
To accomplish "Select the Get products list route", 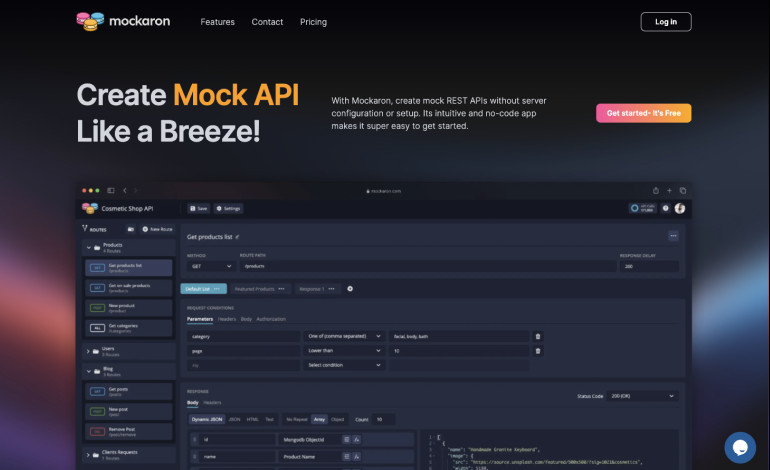I will (129, 268).
